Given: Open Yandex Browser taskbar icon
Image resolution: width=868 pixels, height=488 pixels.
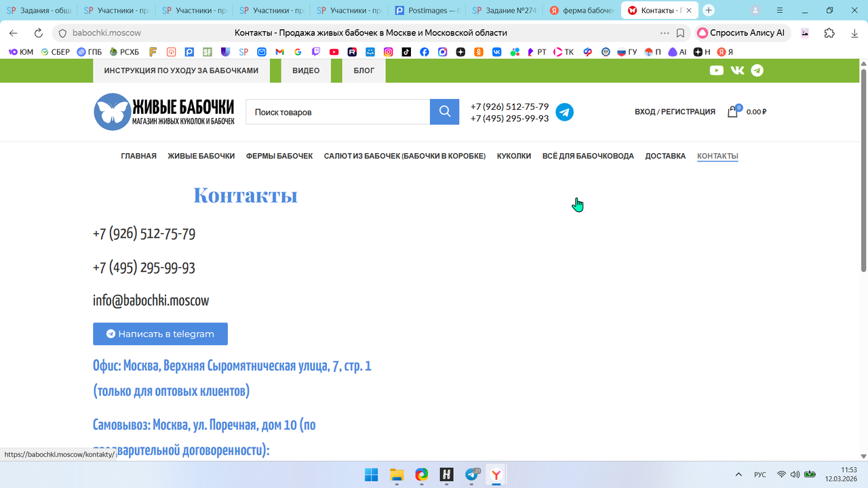Looking at the screenshot, I should click(x=496, y=475).
